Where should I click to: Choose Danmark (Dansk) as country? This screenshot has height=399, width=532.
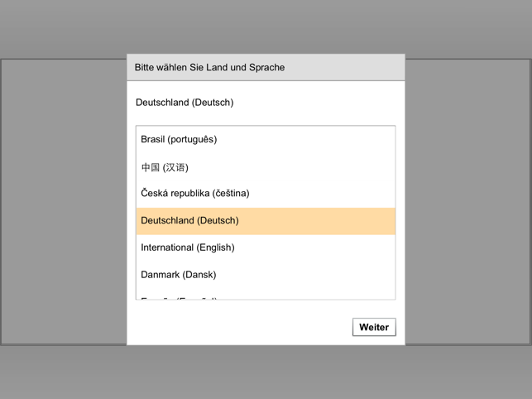click(178, 275)
